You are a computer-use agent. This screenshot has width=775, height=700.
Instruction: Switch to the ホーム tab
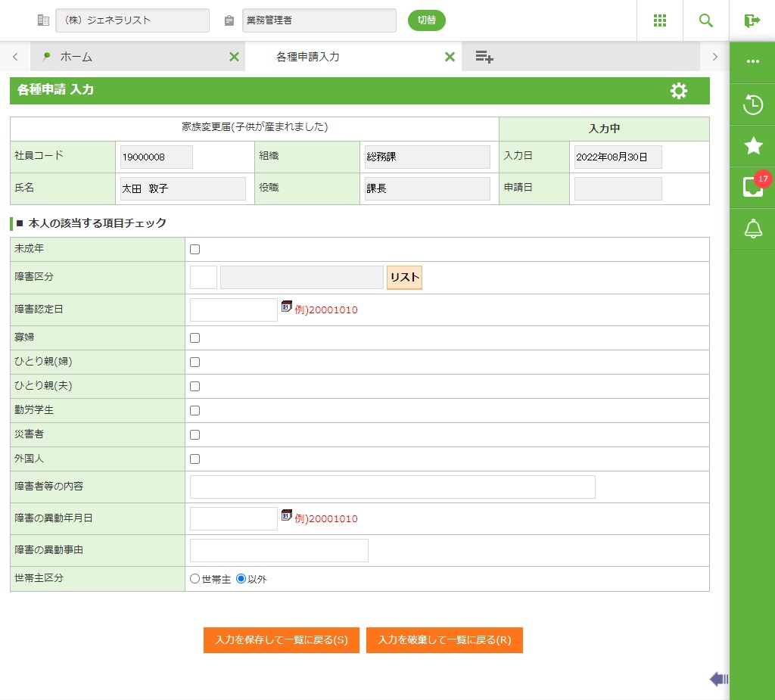coord(76,57)
